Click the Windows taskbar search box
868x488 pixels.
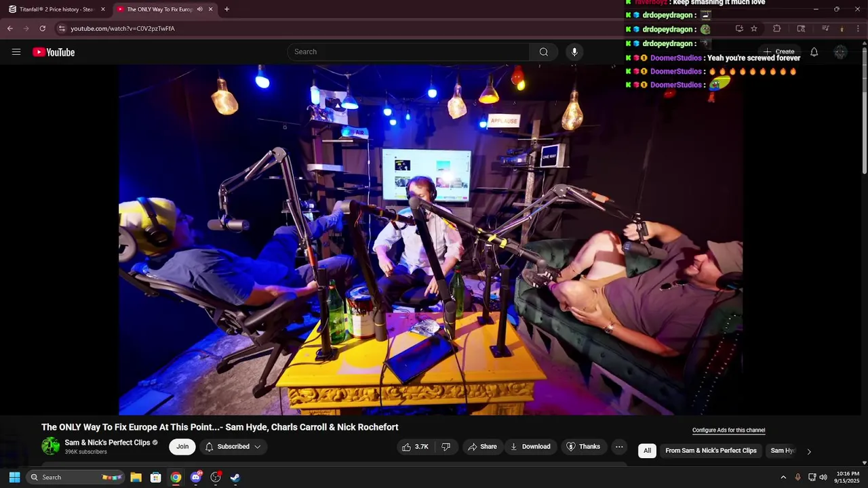[76, 477]
